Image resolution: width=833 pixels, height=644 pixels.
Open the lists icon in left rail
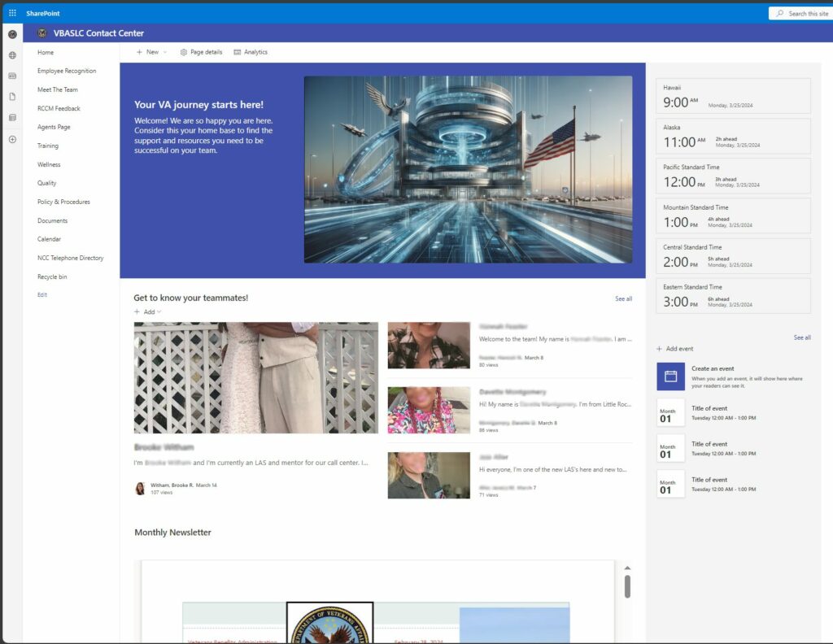coord(12,118)
